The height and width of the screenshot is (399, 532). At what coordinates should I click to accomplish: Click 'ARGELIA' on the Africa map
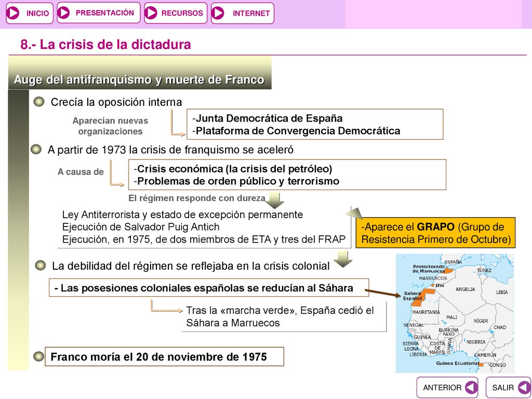click(x=465, y=289)
